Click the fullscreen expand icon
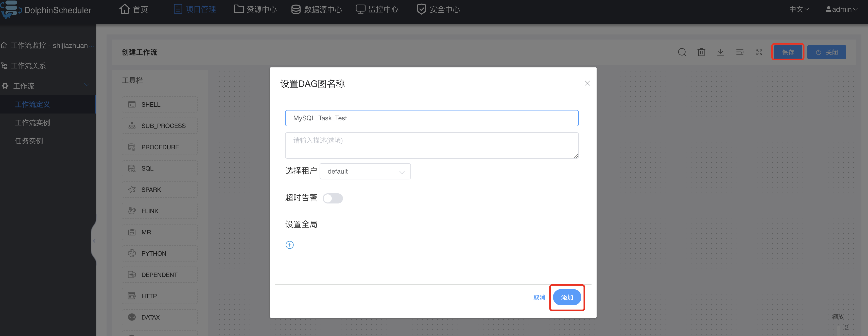 pos(759,52)
